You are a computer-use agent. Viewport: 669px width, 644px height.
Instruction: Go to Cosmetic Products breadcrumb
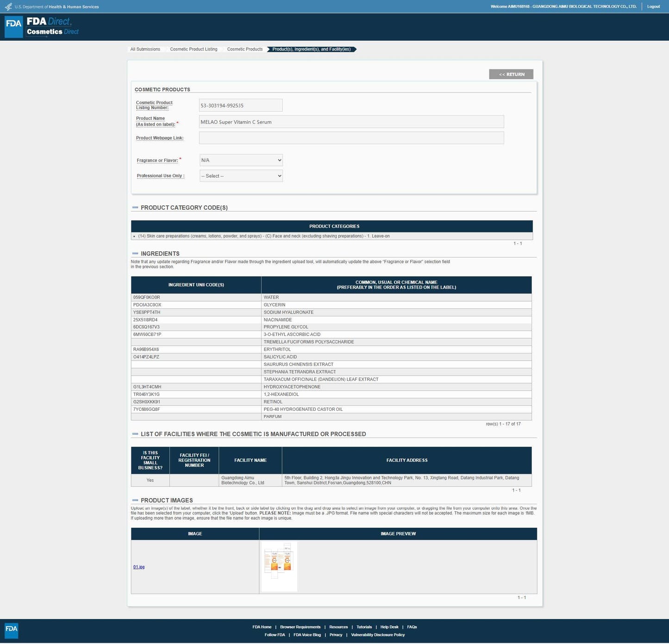click(x=245, y=49)
